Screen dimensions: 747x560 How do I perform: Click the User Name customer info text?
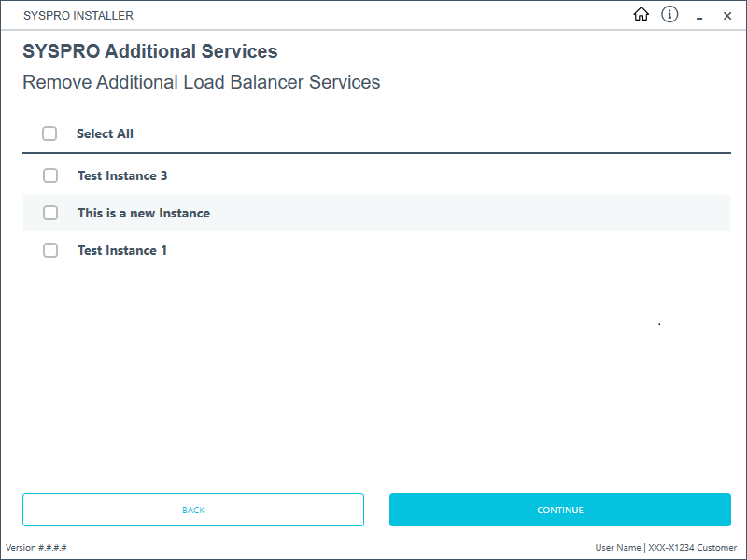[666, 548]
